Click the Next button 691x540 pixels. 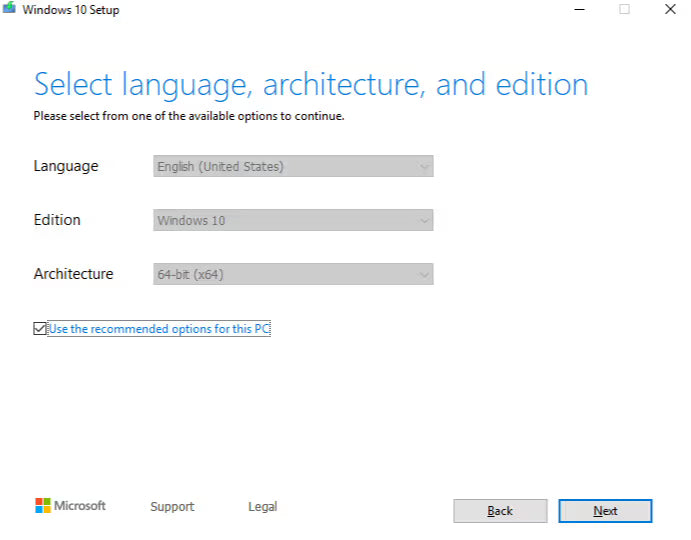[605, 511]
